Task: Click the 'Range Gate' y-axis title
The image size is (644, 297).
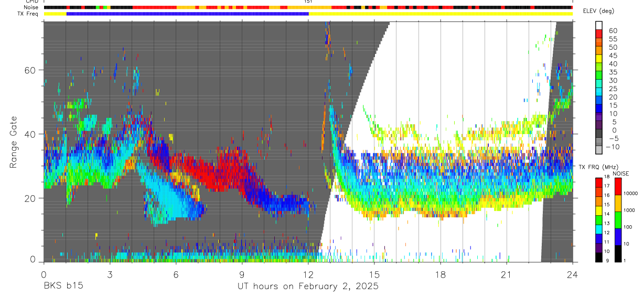Action: click(x=15, y=142)
